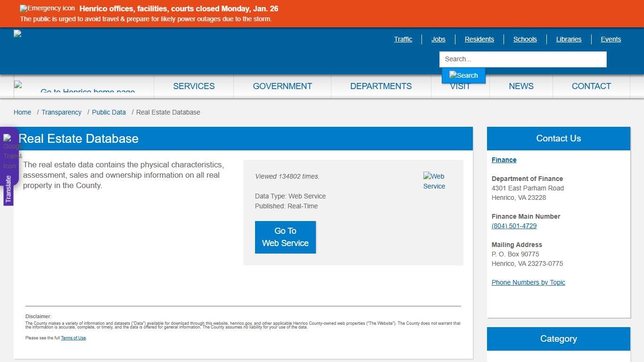Screen dimensions: 644x362
Task: Open the Traffic link in top navigation
Action: click(x=403, y=39)
